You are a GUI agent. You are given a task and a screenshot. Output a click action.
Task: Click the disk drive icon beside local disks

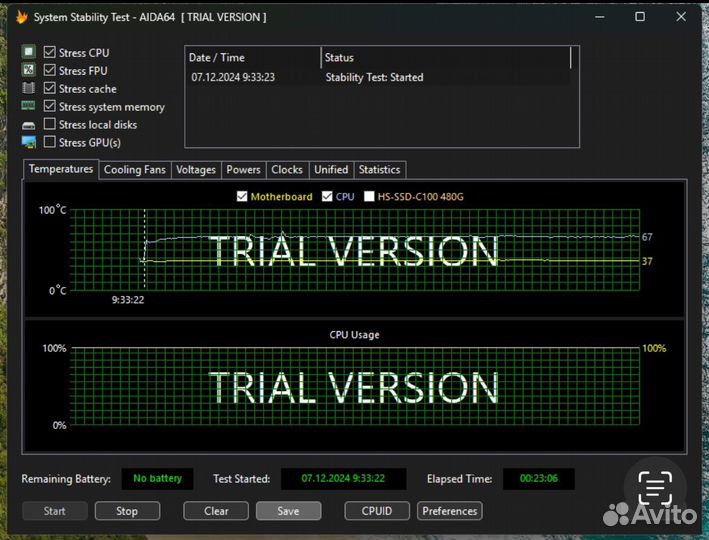[x=29, y=125]
